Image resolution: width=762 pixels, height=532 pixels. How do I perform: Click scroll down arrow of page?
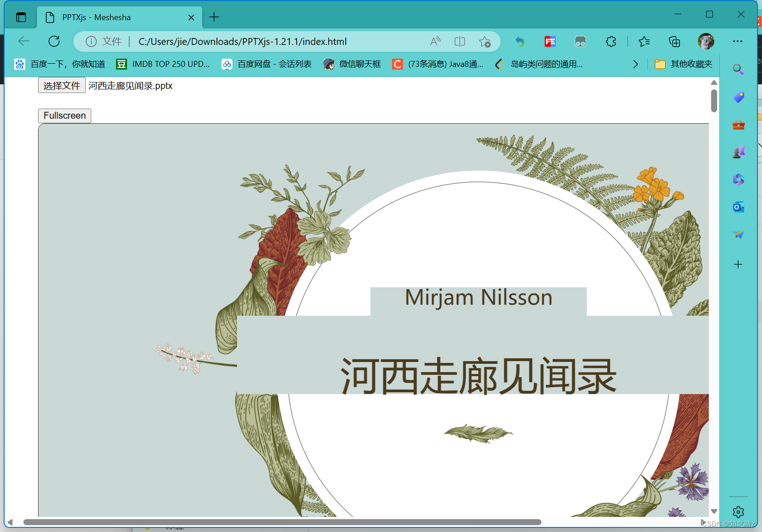point(714,511)
